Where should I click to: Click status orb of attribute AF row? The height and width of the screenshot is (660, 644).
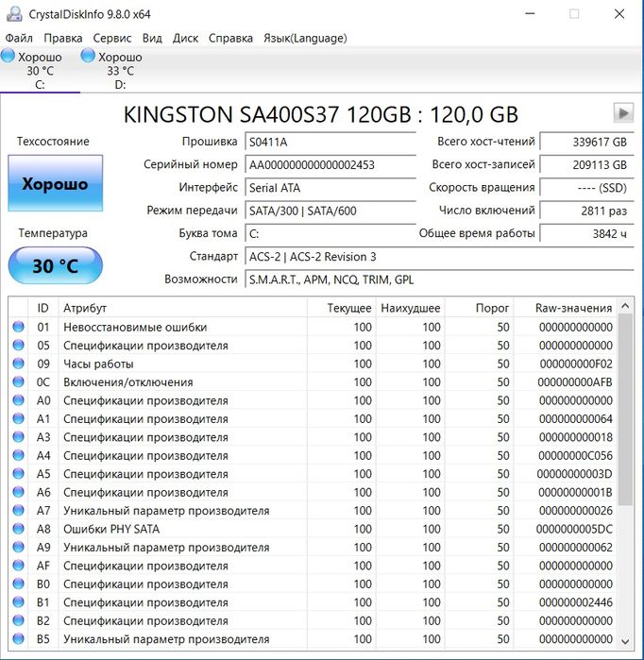pos(19,566)
